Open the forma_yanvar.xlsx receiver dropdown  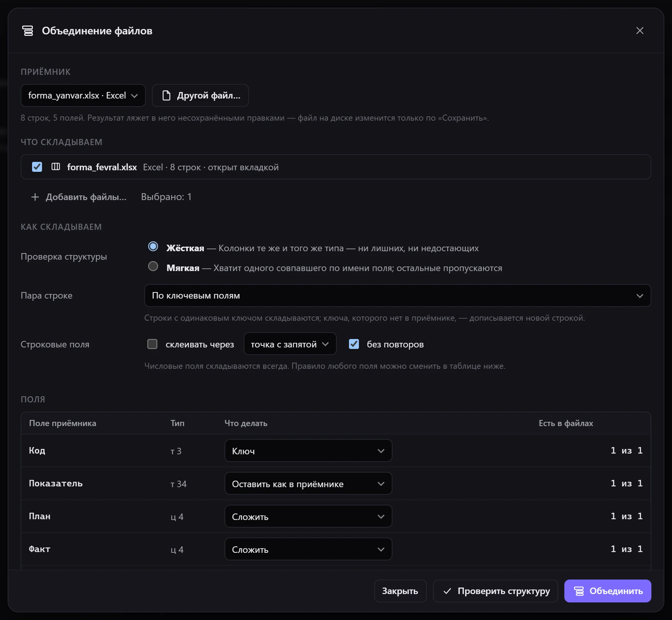tap(83, 95)
